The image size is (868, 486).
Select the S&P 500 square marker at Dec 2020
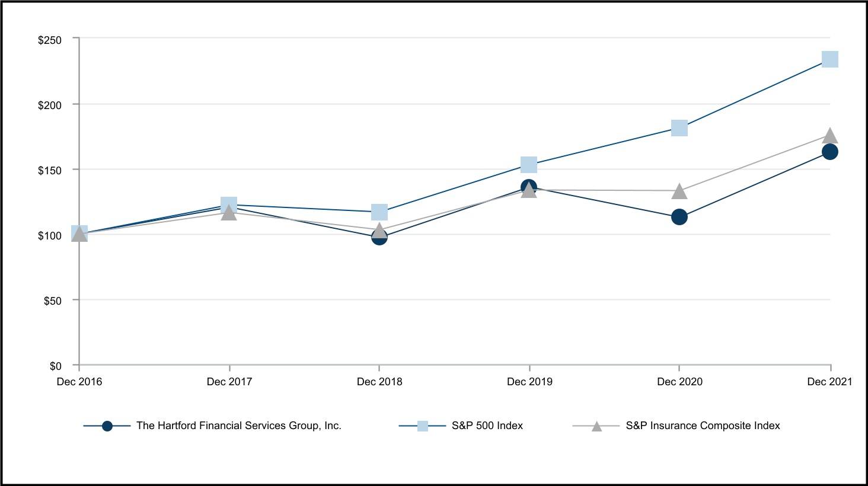(679, 128)
